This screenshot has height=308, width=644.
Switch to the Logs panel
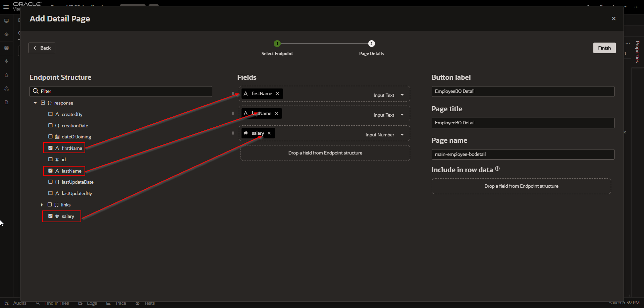click(88, 303)
